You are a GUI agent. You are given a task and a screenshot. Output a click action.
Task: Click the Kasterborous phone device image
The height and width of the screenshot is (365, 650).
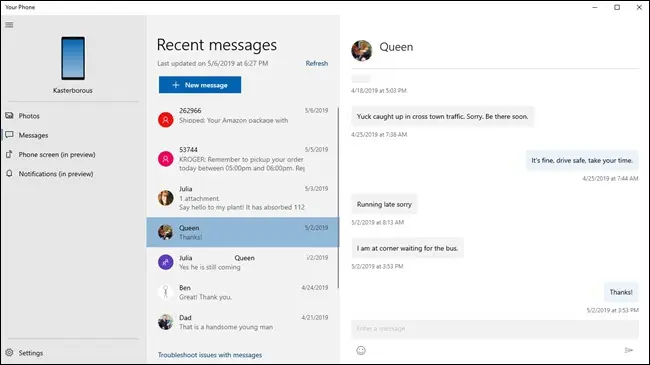pyautogui.click(x=73, y=58)
